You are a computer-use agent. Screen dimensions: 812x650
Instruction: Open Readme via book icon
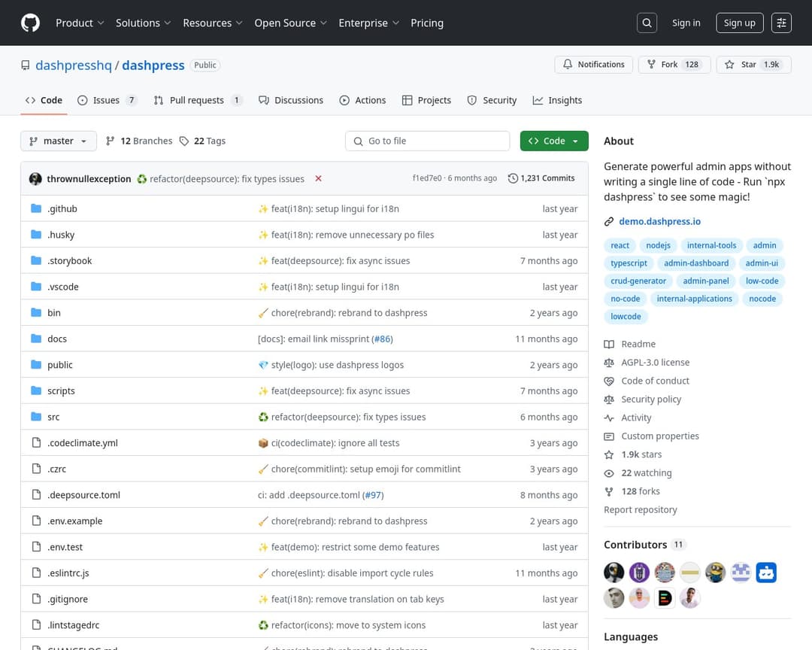609,344
